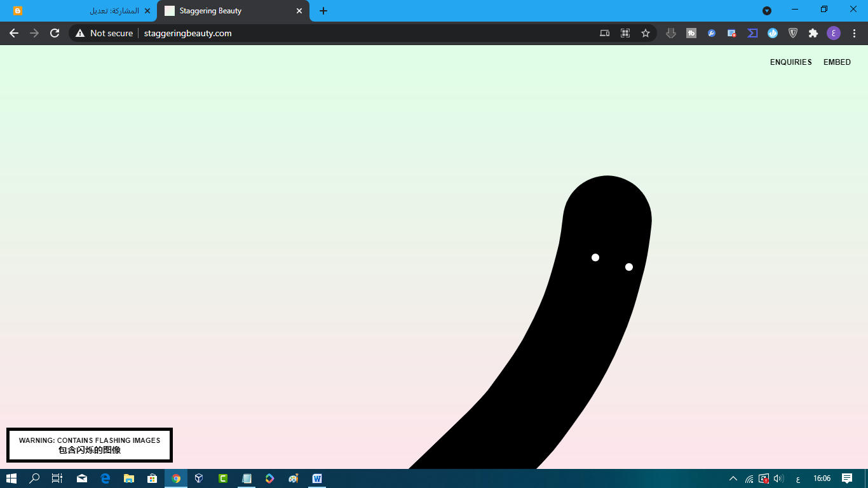
Task: Minimize the Chrome window
Action: pyautogui.click(x=795, y=10)
